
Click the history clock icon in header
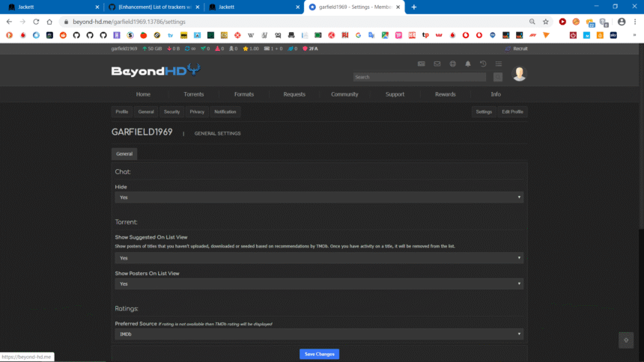(483, 64)
